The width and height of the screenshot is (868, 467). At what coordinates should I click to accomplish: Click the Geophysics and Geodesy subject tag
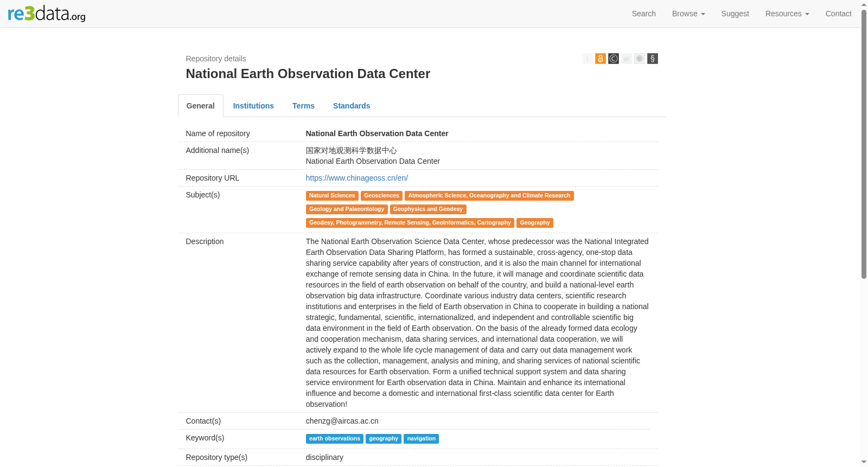tap(428, 209)
